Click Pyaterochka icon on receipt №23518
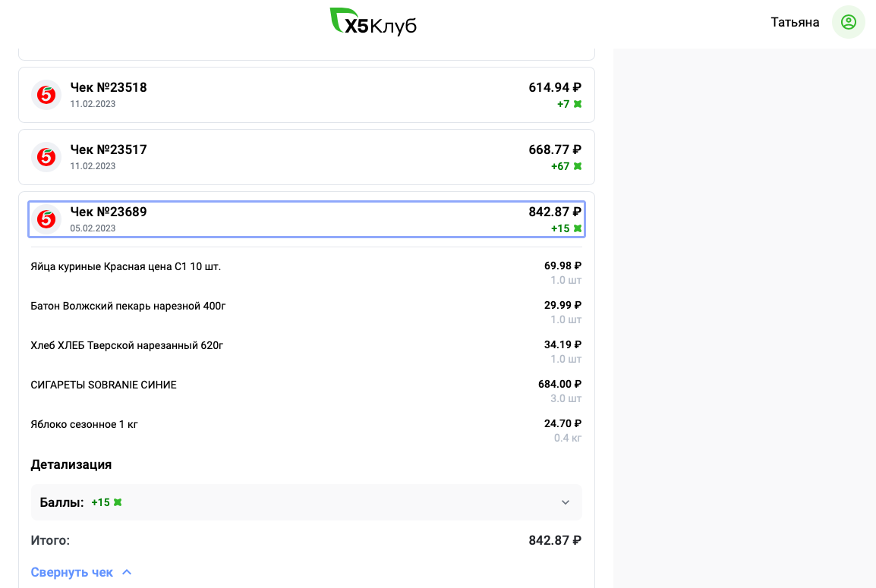Viewport: 876px width, 588px height. [x=46, y=95]
